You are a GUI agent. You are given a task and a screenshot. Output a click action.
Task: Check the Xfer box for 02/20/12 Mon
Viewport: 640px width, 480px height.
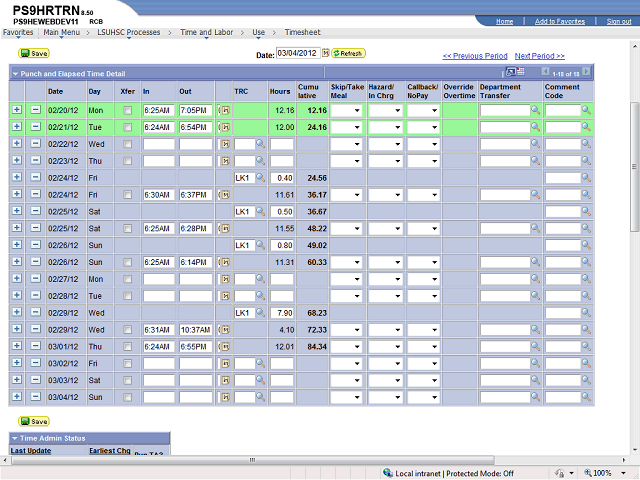click(127, 110)
